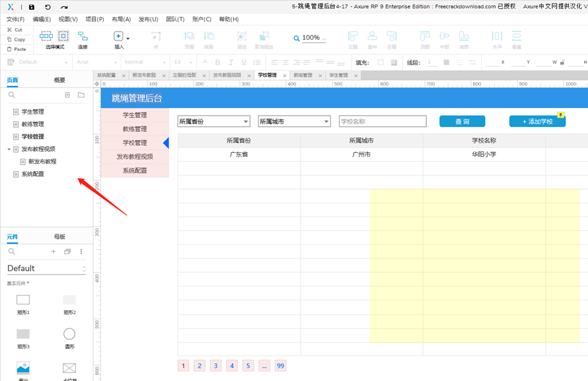Click the + 添加学校 button
Screen dimensions: 588x381
(x=538, y=121)
